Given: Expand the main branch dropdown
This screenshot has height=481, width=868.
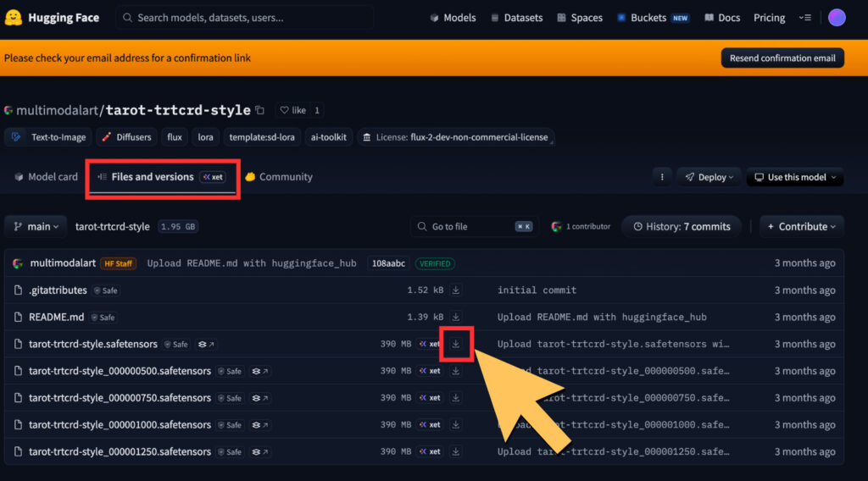Looking at the screenshot, I should (36, 226).
